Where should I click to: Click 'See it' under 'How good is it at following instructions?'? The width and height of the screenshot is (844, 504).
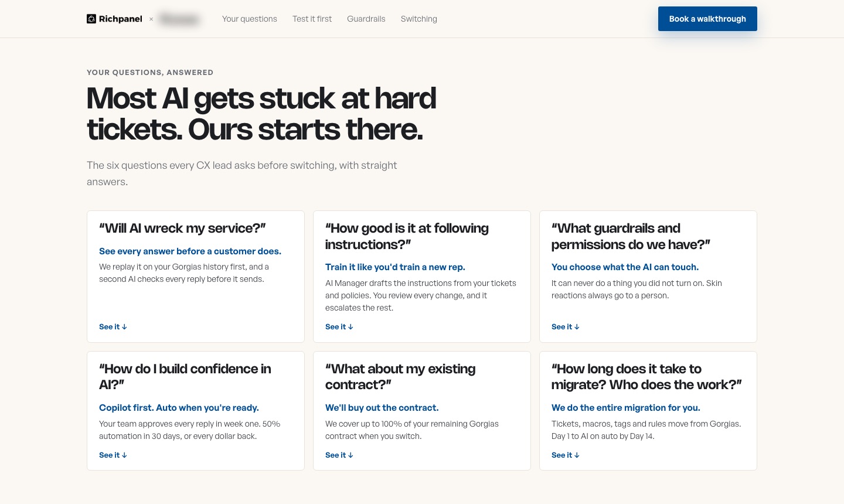[339, 326]
